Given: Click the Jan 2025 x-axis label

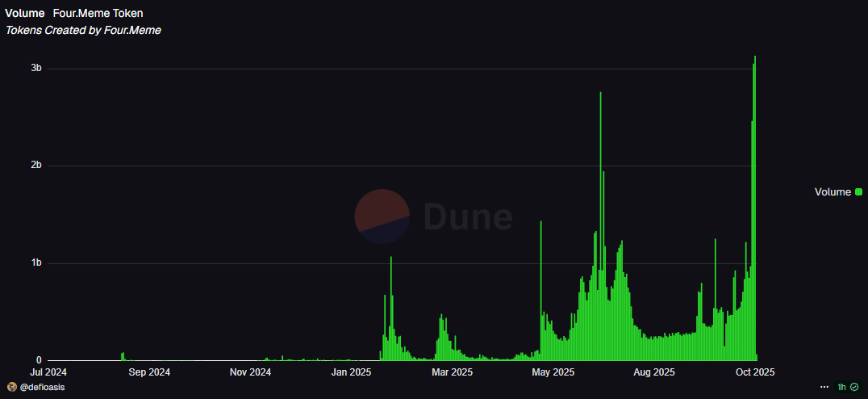Looking at the screenshot, I should pos(351,372).
